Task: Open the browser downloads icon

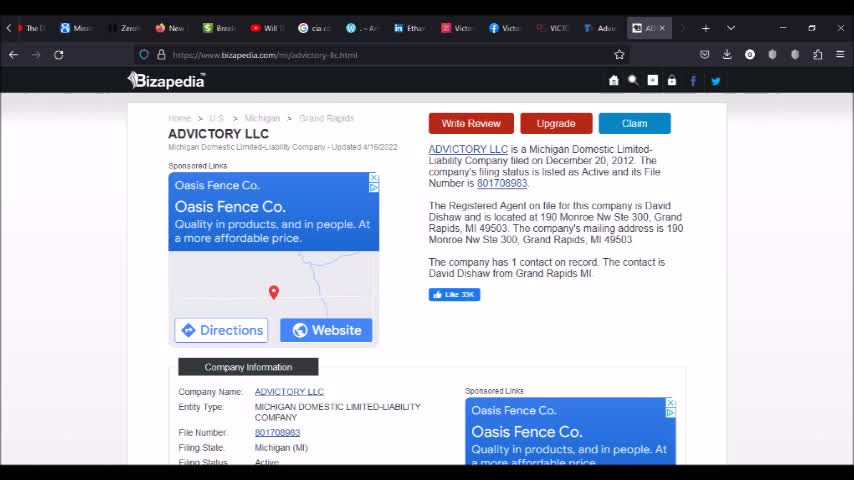Action: pos(727,54)
